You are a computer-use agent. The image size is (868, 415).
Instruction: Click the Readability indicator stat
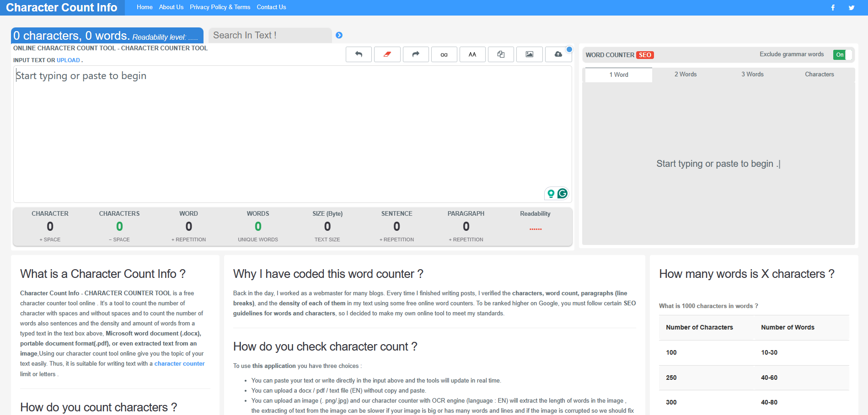[x=535, y=222]
